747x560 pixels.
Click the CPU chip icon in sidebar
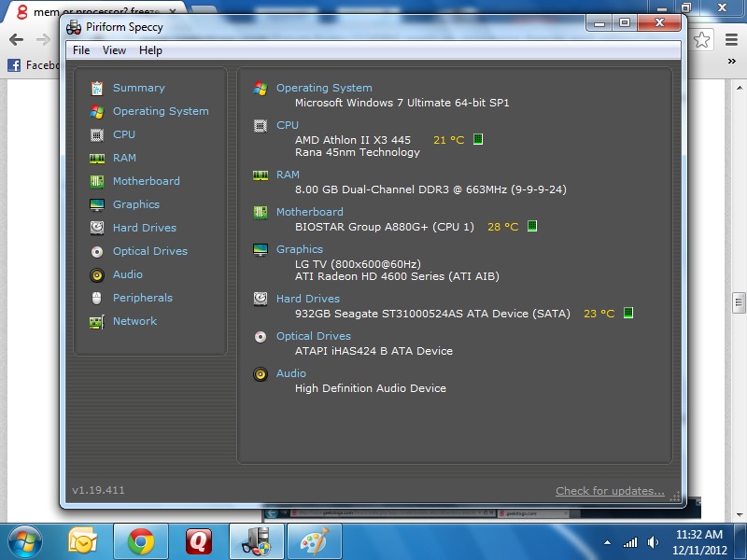pyautogui.click(x=97, y=134)
